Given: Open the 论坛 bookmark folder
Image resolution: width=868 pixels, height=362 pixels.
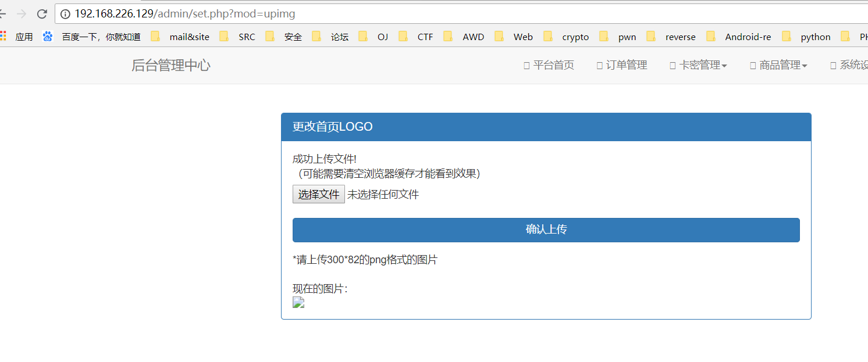Looking at the screenshot, I should tap(330, 37).
